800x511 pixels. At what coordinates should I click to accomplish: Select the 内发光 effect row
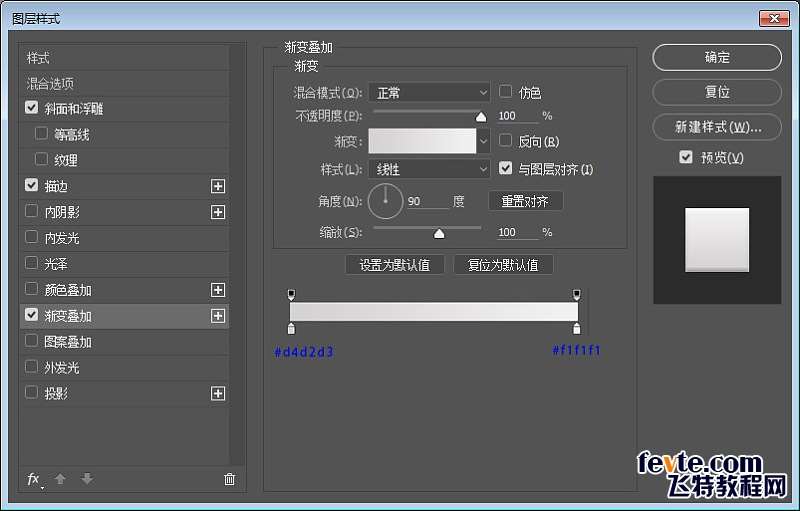124,238
